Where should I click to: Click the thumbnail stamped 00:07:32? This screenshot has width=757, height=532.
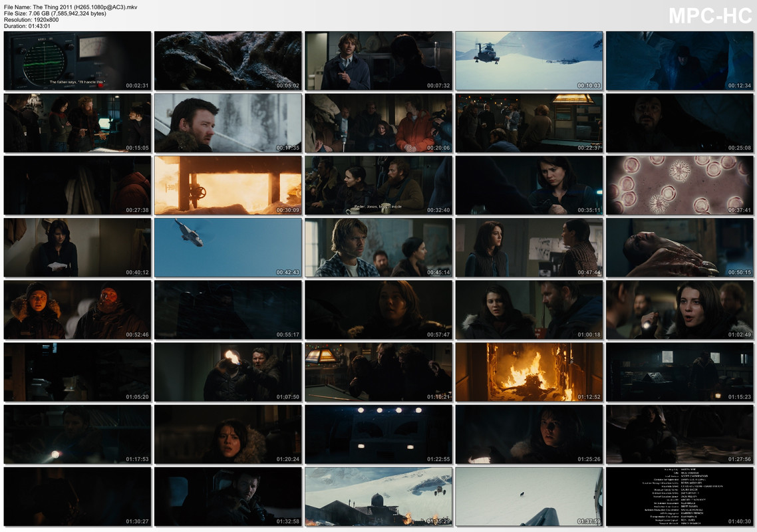tap(378, 61)
